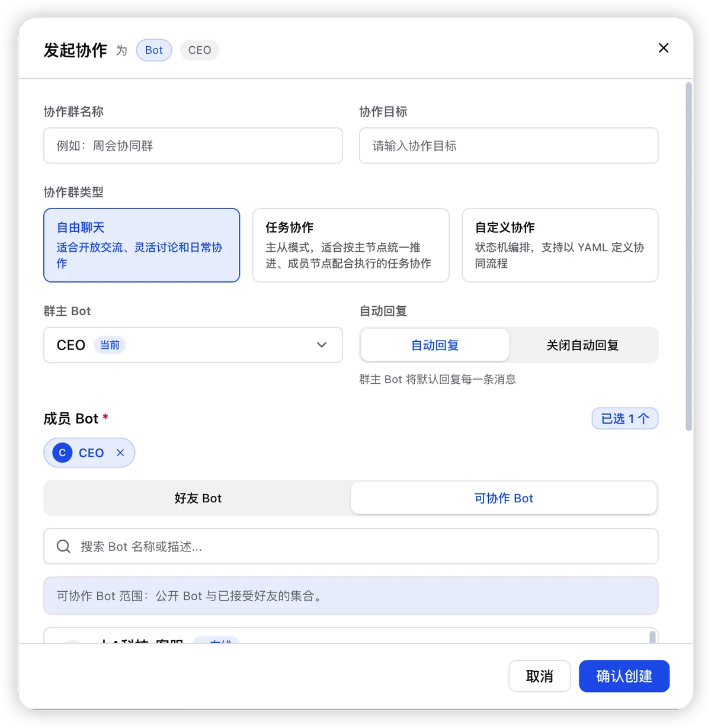711x728 pixels.
Task: Select 自由聊天 group type card
Action: click(x=142, y=245)
